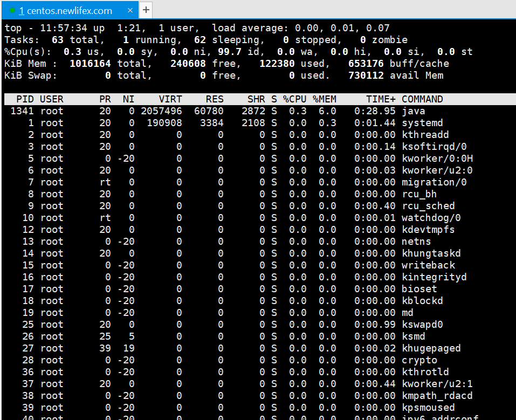The image size is (516, 420).
Task: Click the 0:00.99 time of kswapd0
Action: click(375, 324)
